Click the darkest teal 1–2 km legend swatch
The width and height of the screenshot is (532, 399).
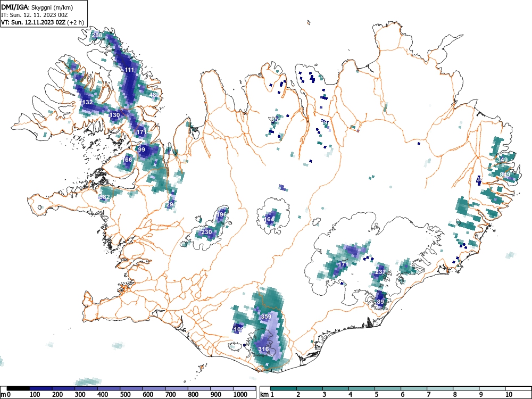point(284,388)
